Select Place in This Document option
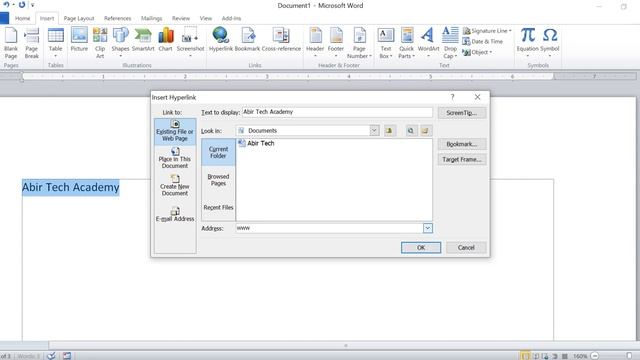The height and width of the screenshot is (360, 640). (x=175, y=158)
